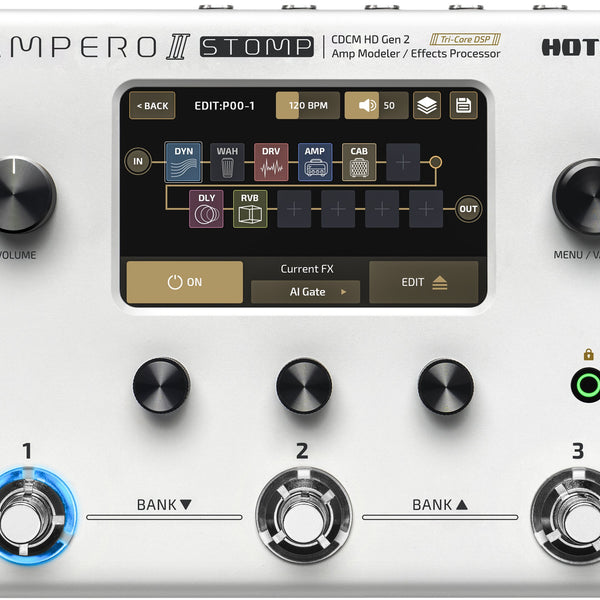
Task: Tap the DLY delay block
Action: (206, 209)
